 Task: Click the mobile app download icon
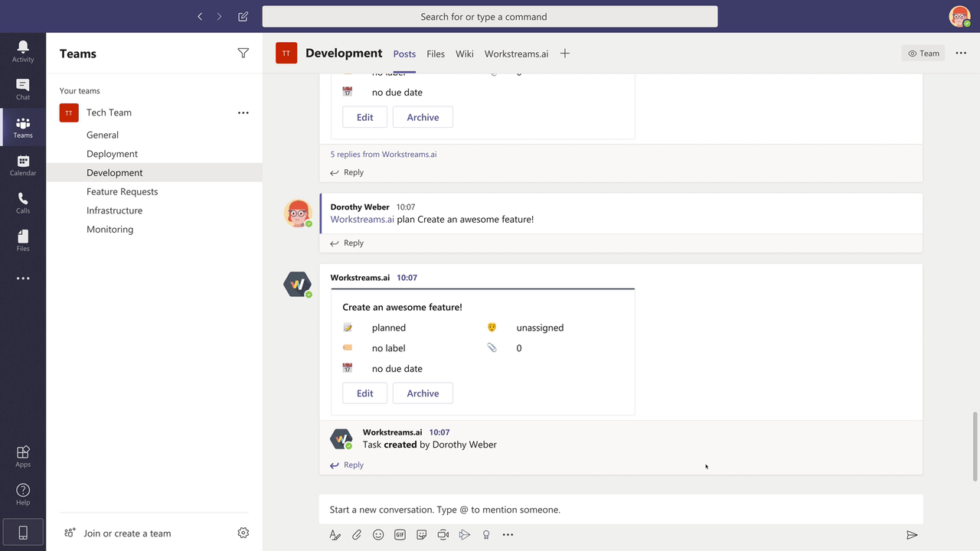click(23, 533)
